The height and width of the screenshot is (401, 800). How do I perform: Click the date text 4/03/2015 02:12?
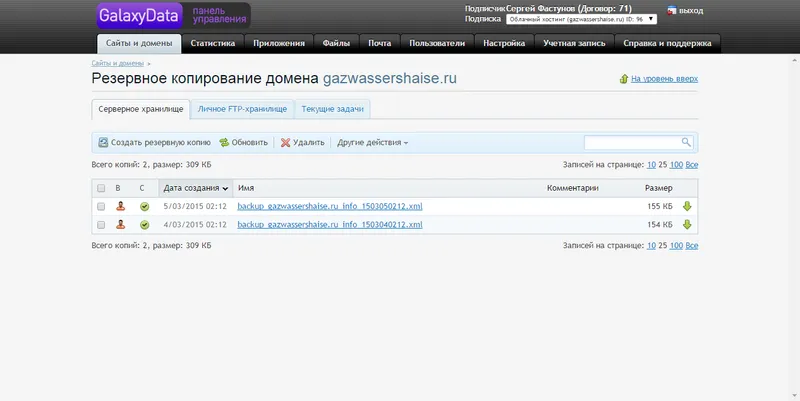pyautogui.click(x=195, y=224)
